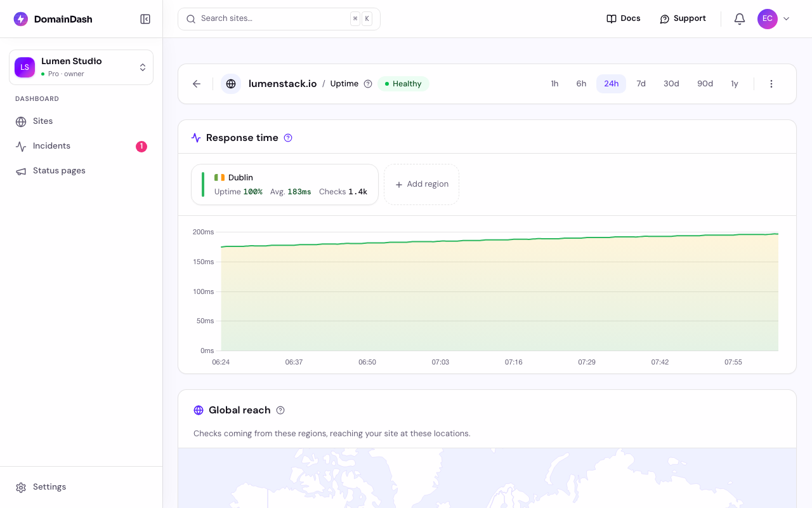Click the Sites globe icon

tap(21, 121)
